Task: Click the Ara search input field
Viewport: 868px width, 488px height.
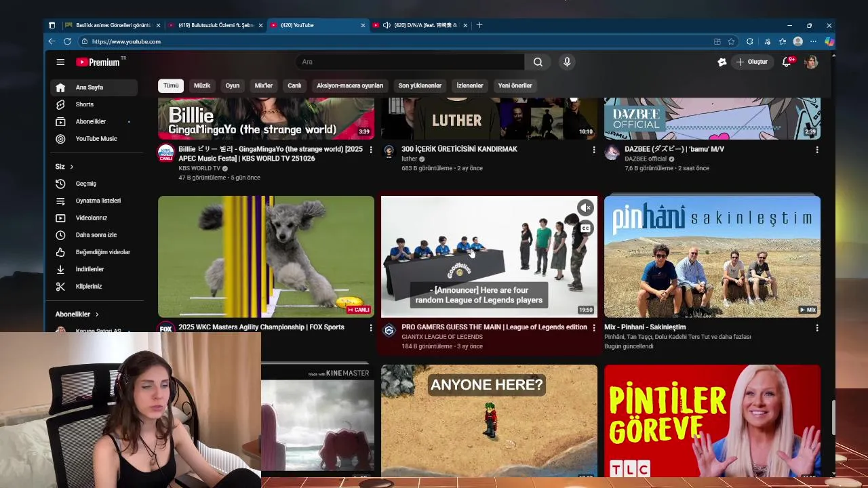Action: pos(410,62)
